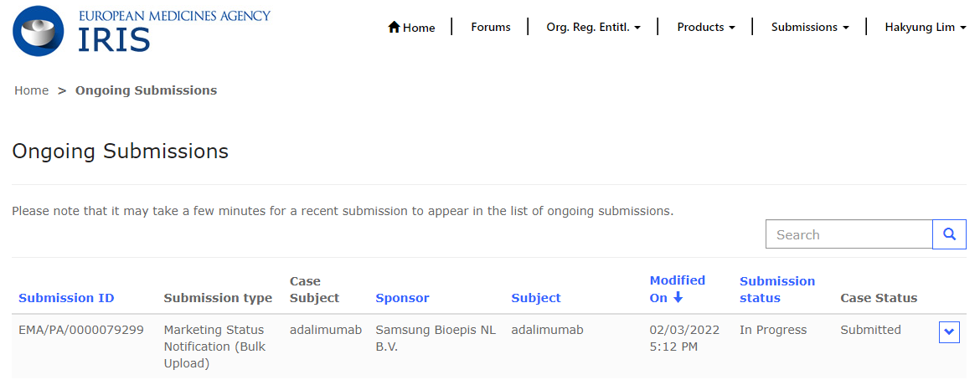The height and width of the screenshot is (380, 980).
Task: Sort by the Submission ID column
Action: (66, 298)
